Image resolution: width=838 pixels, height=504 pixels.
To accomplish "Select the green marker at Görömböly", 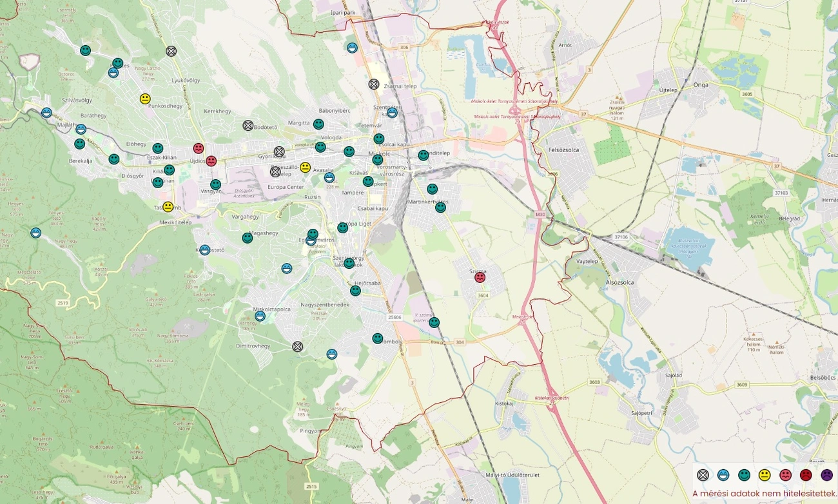I will 378,338.
